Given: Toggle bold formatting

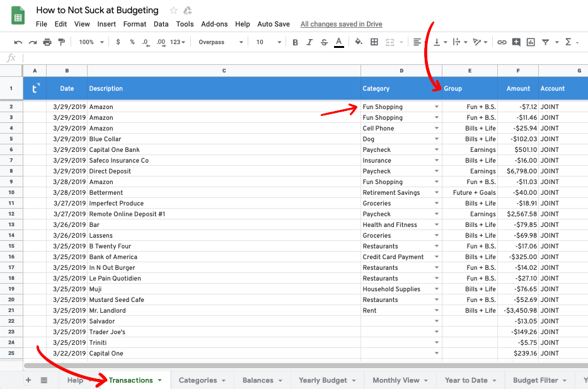Looking at the screenshot, I should [x=295, y=42].
